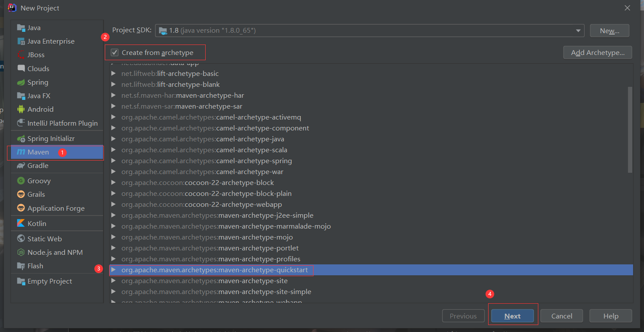644x332 pixels.
Task: Click the Static Web globe icon
Action: click(21, 239)
